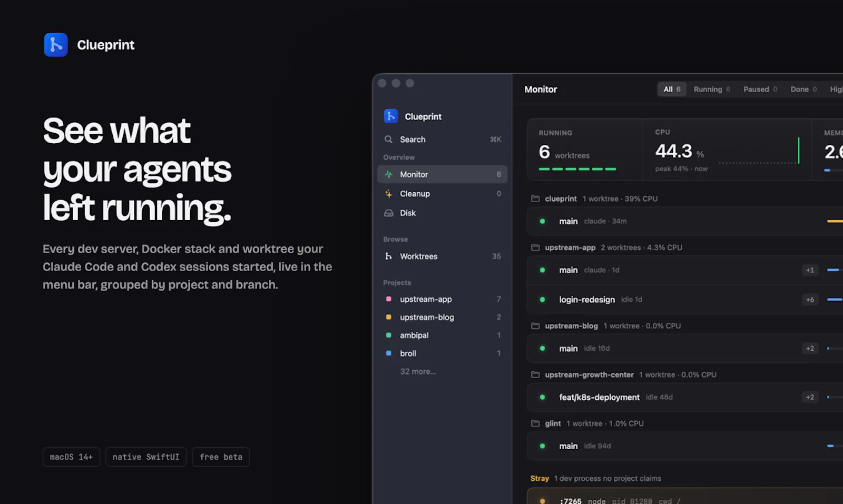Click the Clueprint app icon in sidebar
843x504 pixels.
(391, 116)
